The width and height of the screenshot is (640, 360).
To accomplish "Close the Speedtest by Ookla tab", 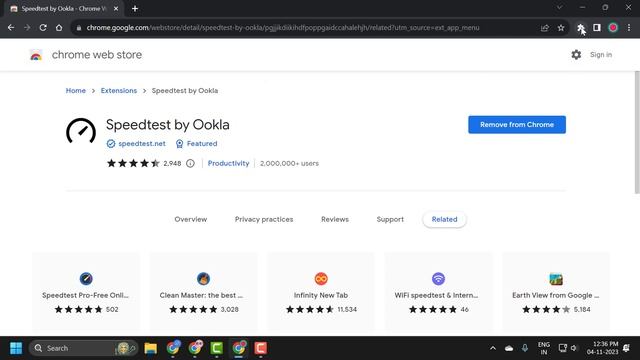I will 116,9.
